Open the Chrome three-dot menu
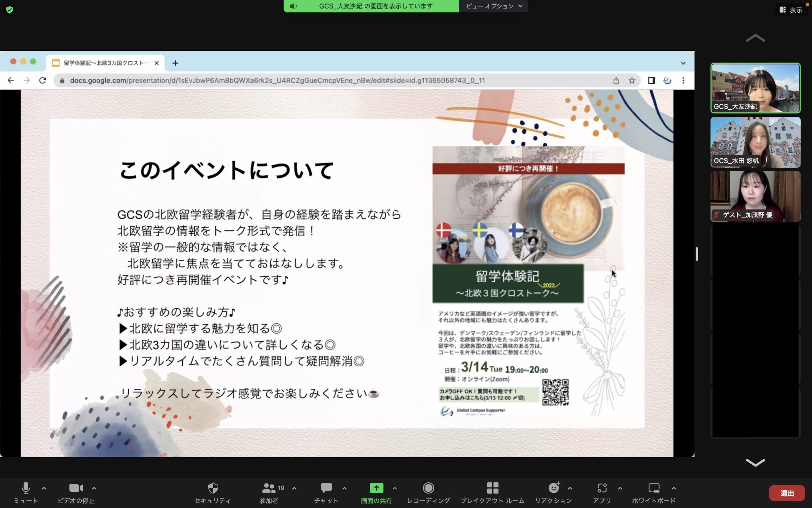Screen dimensions: 812x508 point(683,80)
